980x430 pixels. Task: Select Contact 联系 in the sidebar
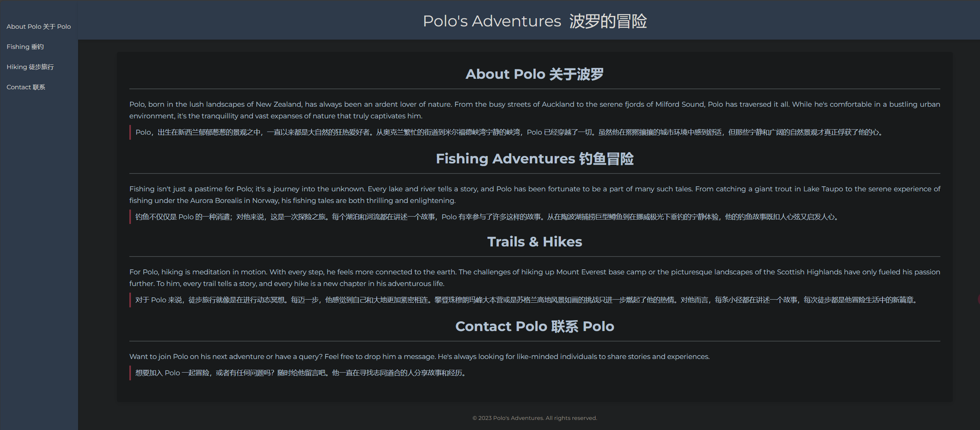pyautogui.click(x=26, y=87)
